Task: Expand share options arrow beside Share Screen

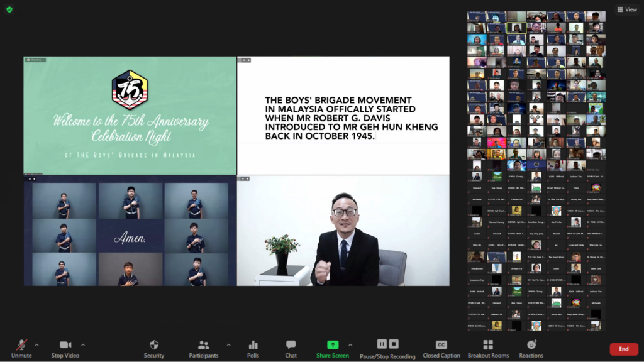Action: [350, 344]
